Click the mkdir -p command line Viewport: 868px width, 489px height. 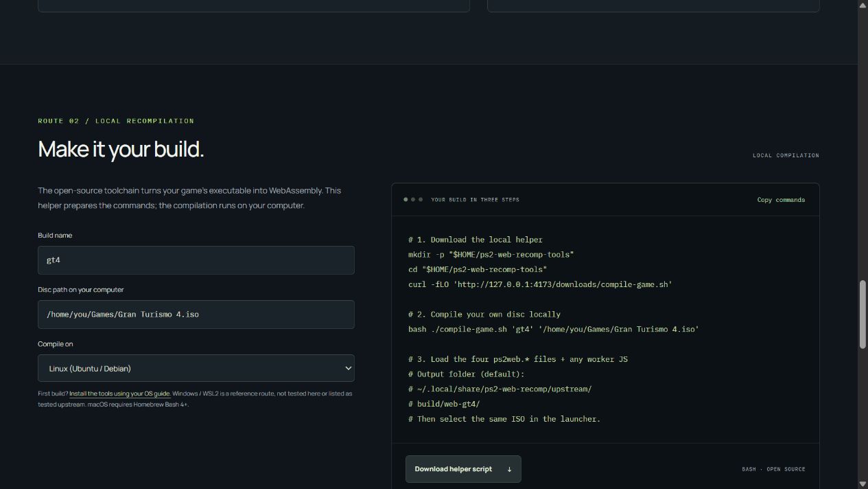coord(491,254)
